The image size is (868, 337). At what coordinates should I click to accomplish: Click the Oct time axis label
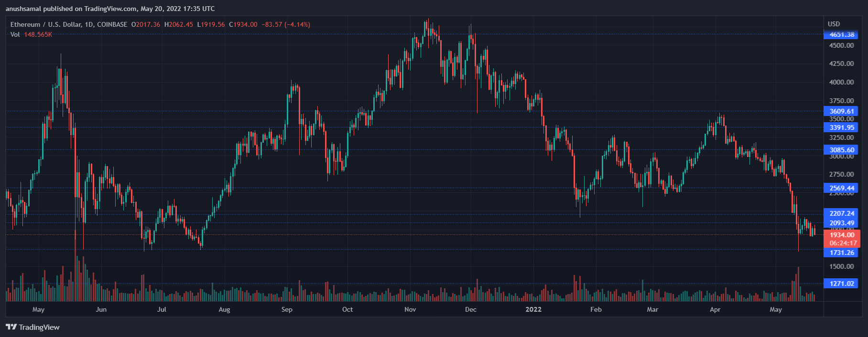(347, 309)
